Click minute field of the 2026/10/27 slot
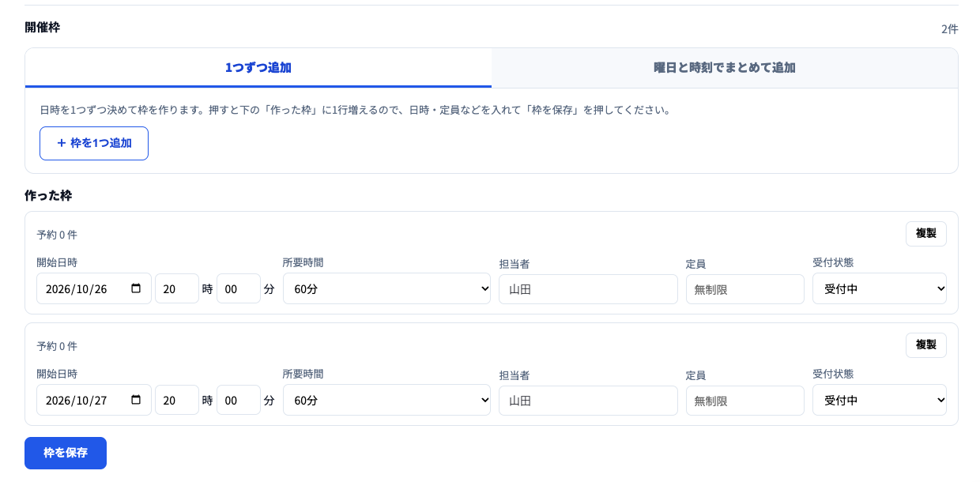 (239, 400)
